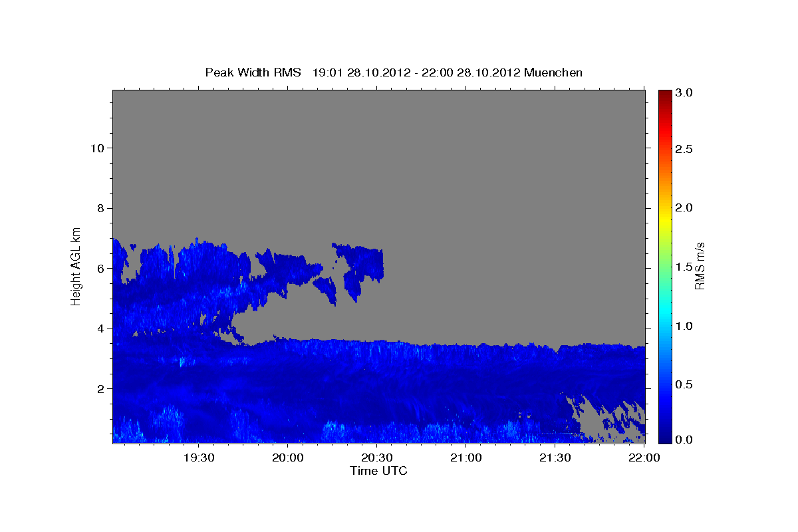Click the 20:00 time tick label
This screenshot has width=798, height=532.
click(x=287, y=458)
